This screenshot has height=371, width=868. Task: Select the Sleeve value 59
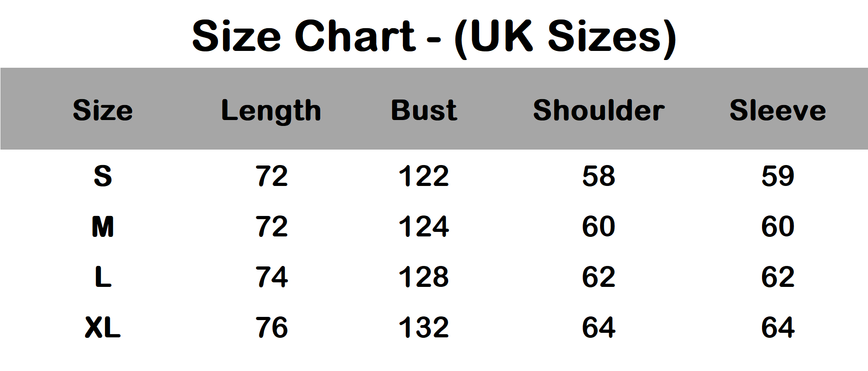pyautogui.click(x=777, y=176)
